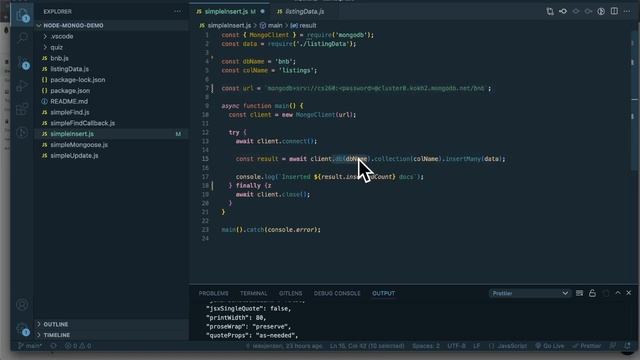Open the Extensions view
This screenshot has height=360, width=640.
click(x=22, y=109)
